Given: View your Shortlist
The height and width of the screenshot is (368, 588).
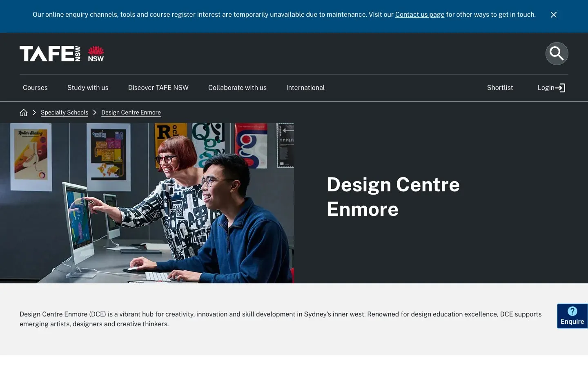Looking at the screenshot, I should point(500,88).
